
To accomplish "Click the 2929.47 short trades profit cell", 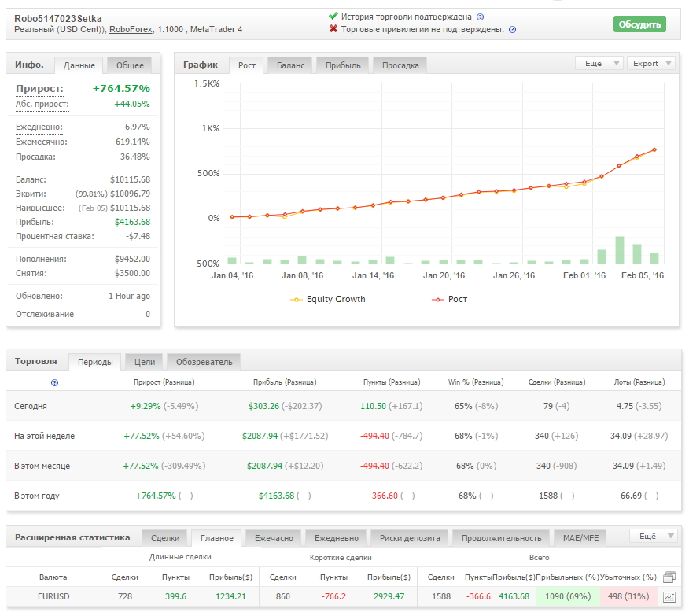I will 389,596.
